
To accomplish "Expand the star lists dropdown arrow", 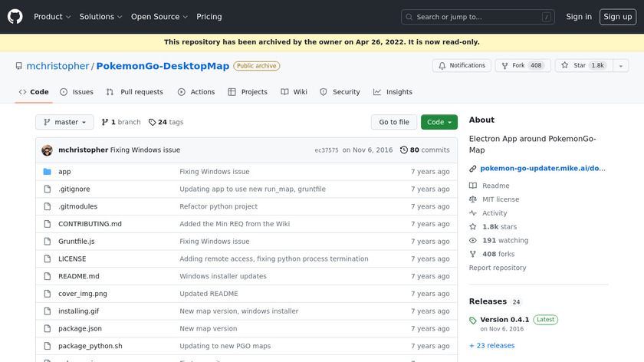I will (619, 66).
